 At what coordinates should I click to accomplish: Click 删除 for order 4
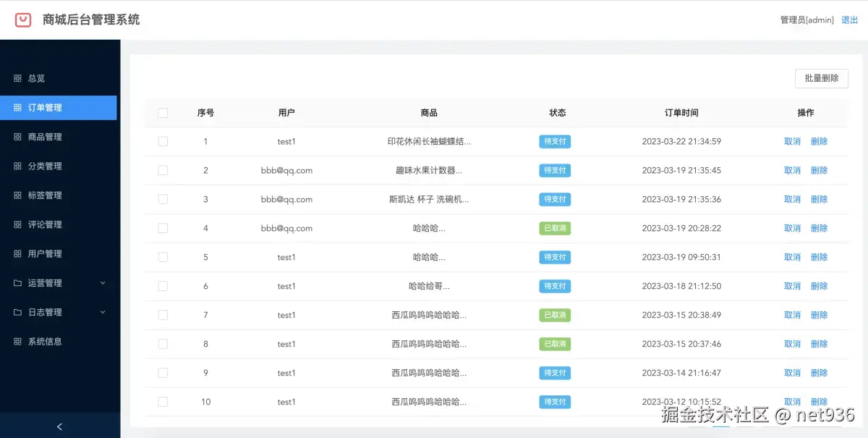[x=819, y=228]
